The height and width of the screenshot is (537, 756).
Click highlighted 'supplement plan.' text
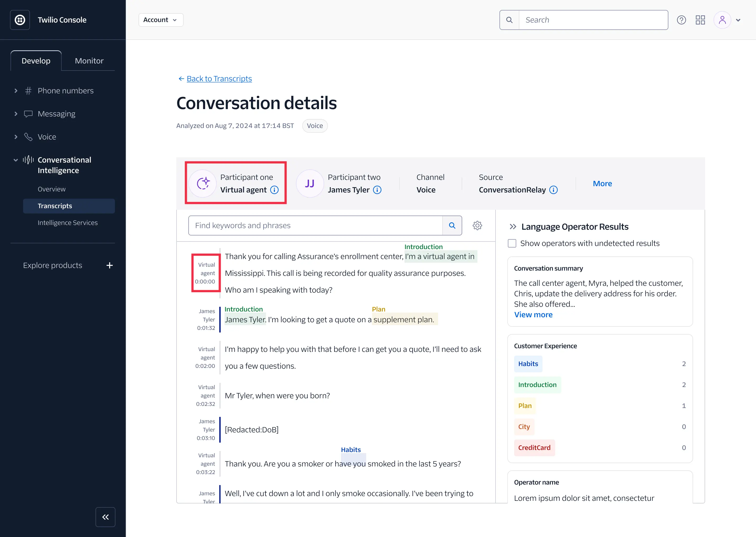(x=404, y=319)
